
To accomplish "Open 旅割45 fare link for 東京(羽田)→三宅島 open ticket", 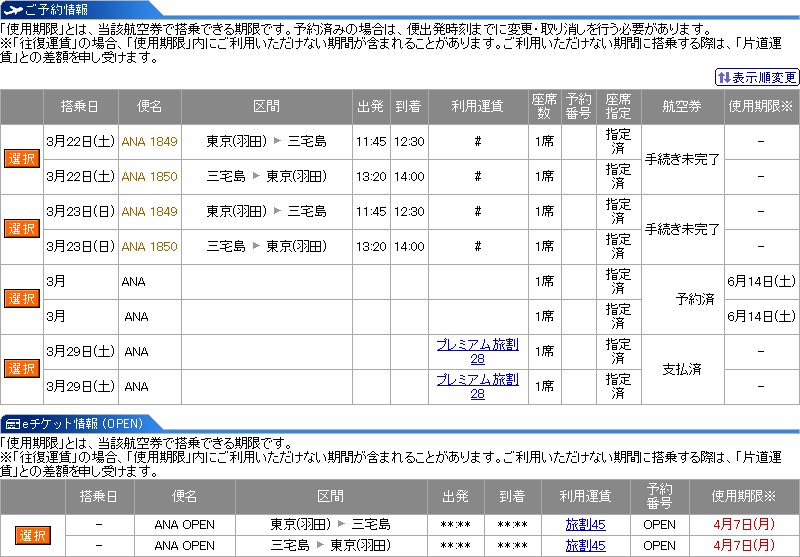I will tap(585, 524).
